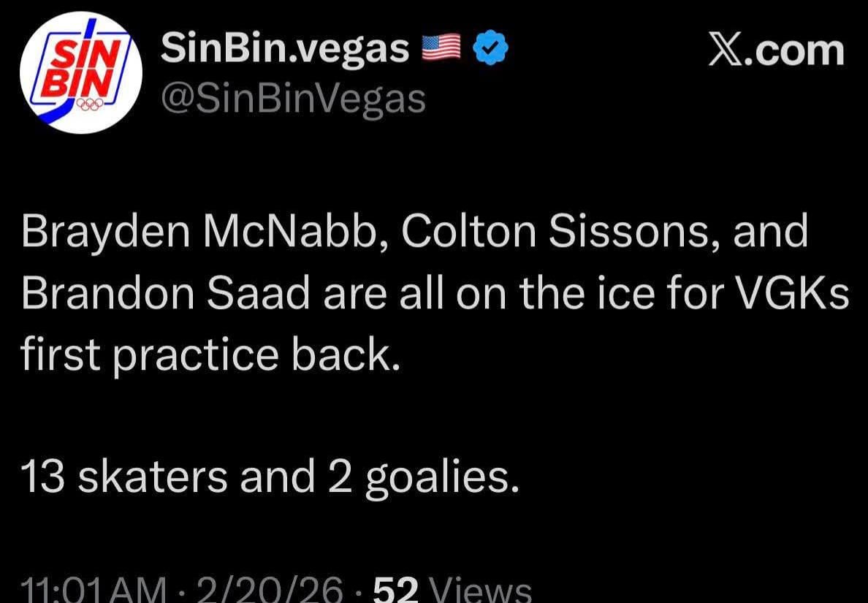The height and width of the screenshot is (603, 868).
Task: Click the blue verified checkmark badge
Action: [491, 49]
